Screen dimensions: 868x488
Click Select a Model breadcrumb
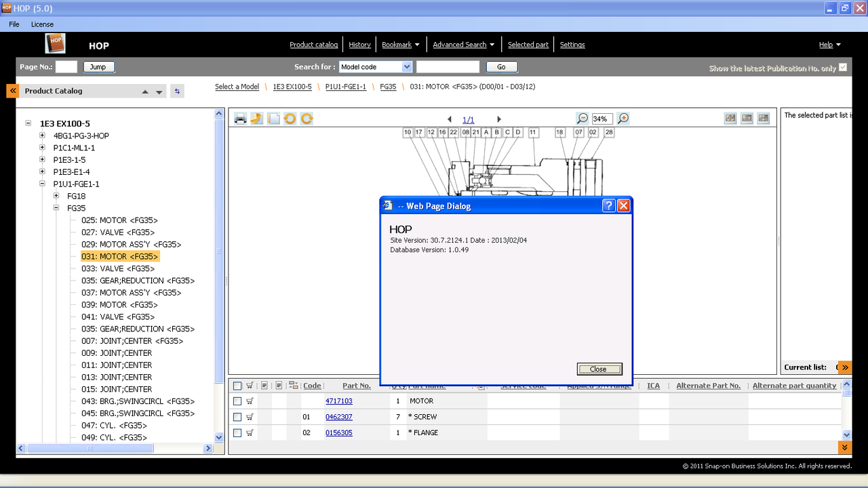tap(237, 87)
